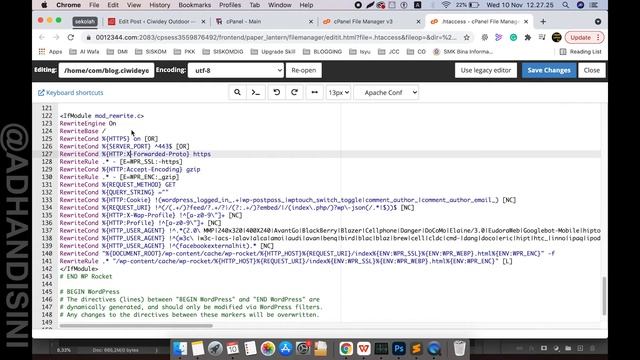Screen dimensions: 640x360
Task: Select the sekolah tab group label
Action: pos(84,21)
